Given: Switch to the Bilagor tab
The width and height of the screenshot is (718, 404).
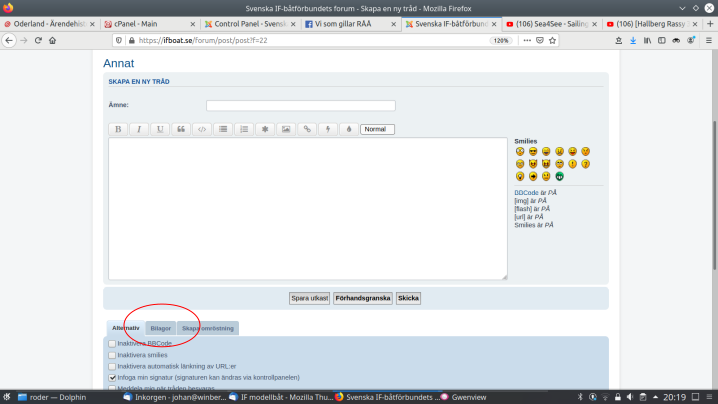Looking at the screenshot, I should tap(161, 328).
